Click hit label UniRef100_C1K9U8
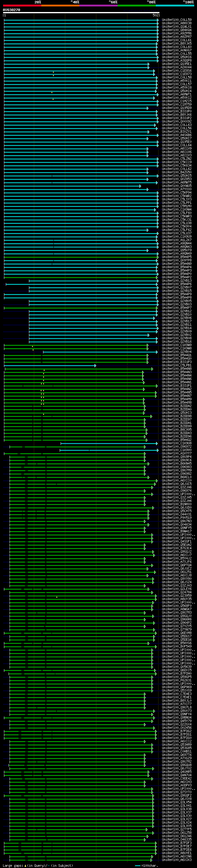This screenshot has height=868, width=197. [176, 443]
